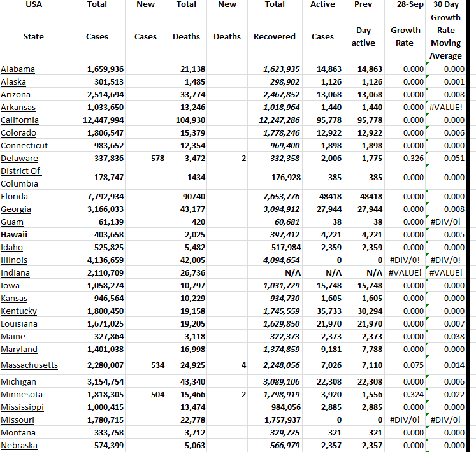The height and width of the screenshot is (452, 476).
Task: Select Arkansas #VALUE! moving average cell
Action: coord(445,107)
